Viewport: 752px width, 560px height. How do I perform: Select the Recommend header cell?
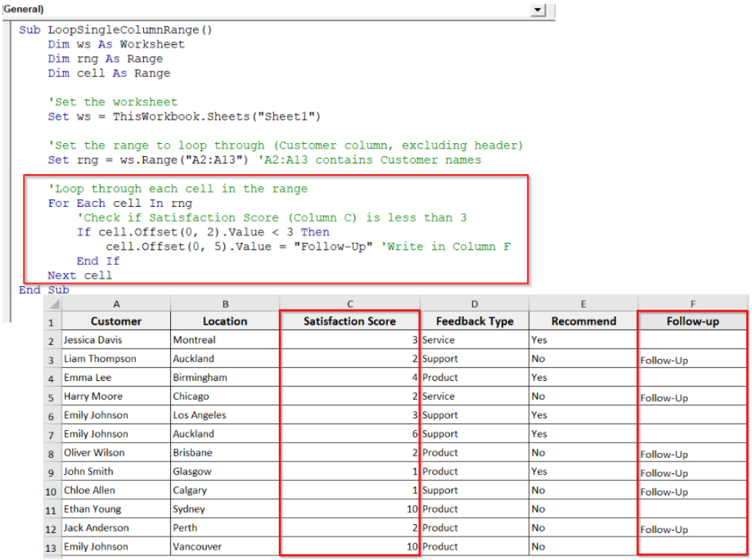[583, 321]
